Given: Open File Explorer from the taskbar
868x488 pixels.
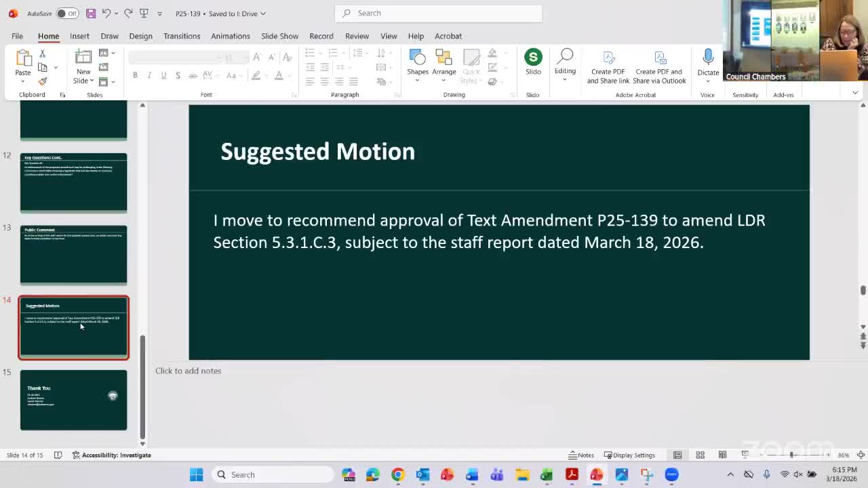Looking at the screenshot, I should click(521, 474).
